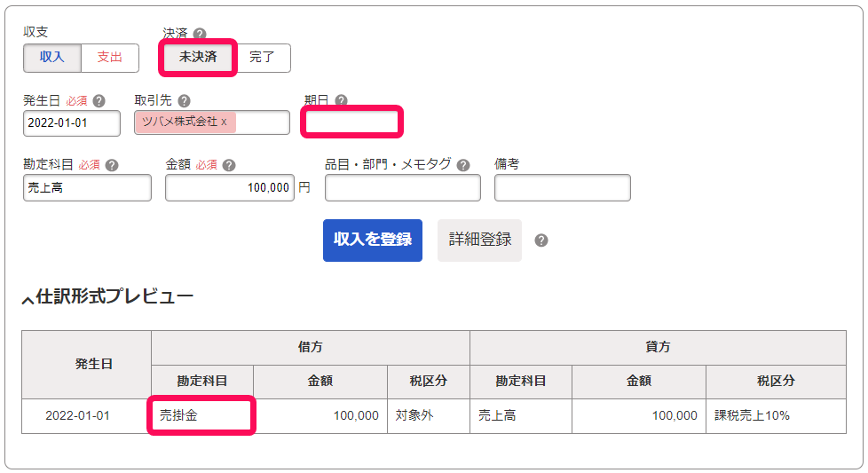Click the 収入を登録 button

pos(373,240)
